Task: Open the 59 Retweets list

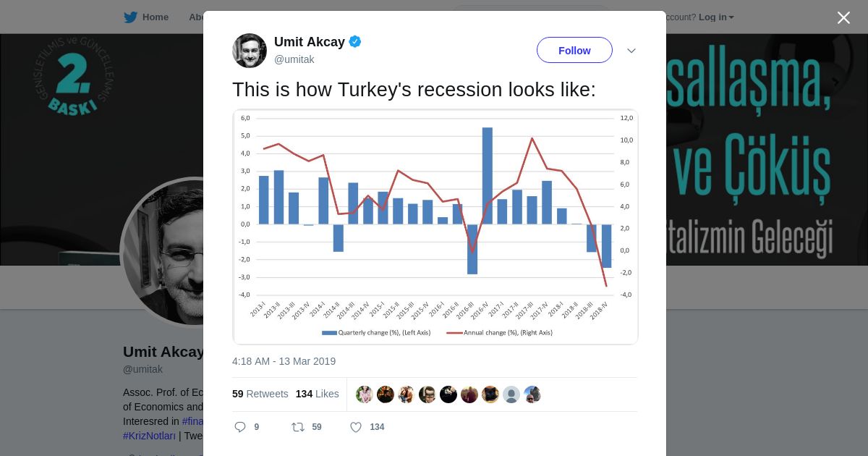Action: pyautogui.click(x=260, y=394)
